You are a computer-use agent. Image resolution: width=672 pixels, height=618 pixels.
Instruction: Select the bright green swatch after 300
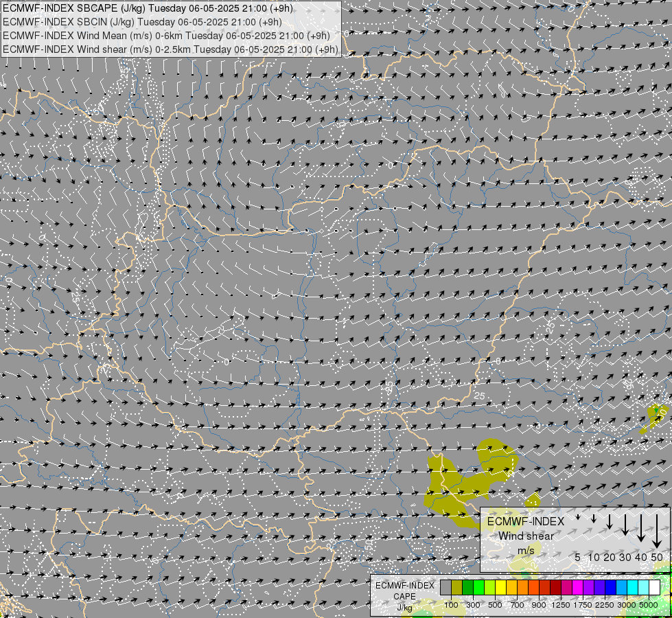point(478,588)
